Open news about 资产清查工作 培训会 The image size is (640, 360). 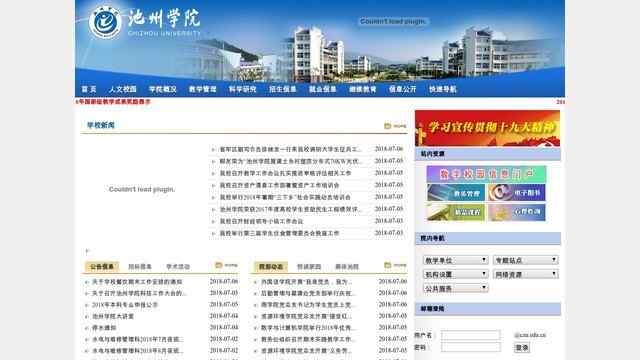click(279, 185)
